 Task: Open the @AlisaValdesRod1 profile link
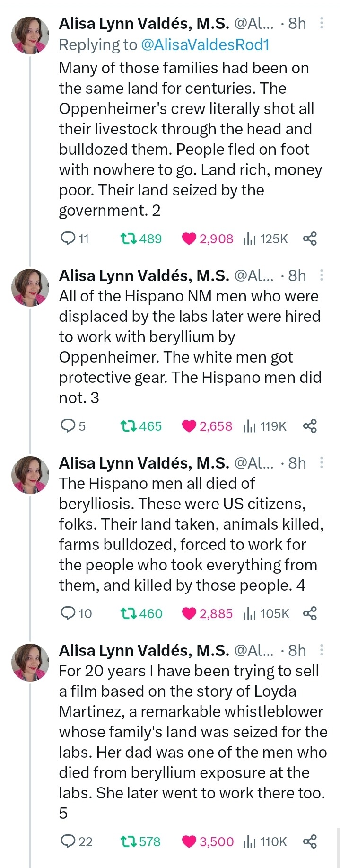[205, 44]
